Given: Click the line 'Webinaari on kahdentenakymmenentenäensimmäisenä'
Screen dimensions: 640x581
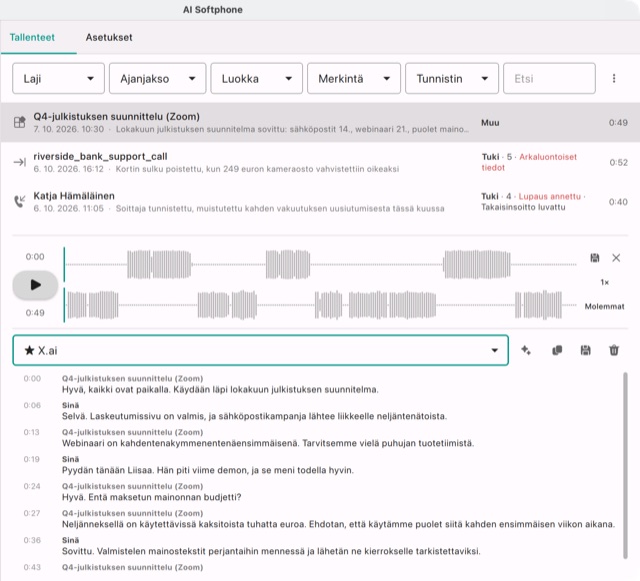Looking at the screenshot, I should [268, 443].
